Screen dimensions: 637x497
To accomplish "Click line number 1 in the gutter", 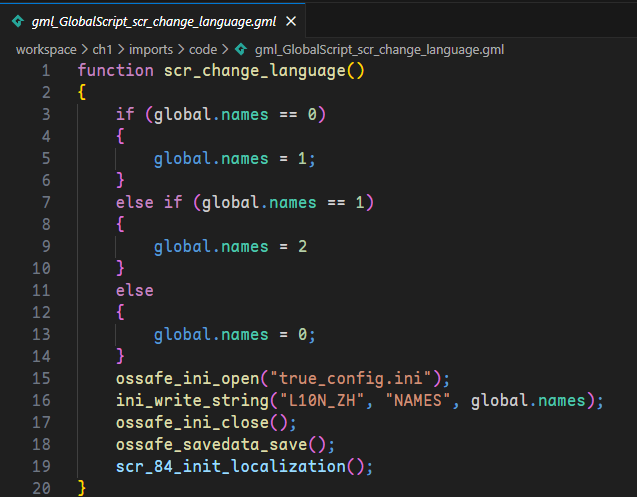I will coord(46,71).
